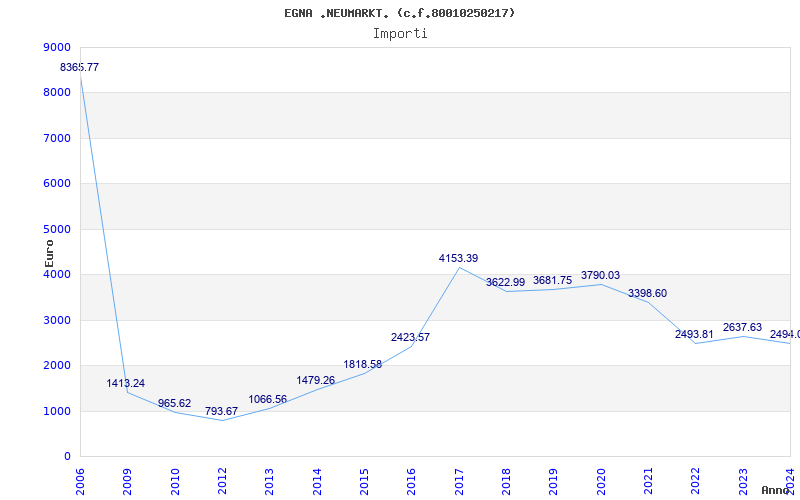Click the 2423.57 data label
This screenshot has height=500, width=800.
pos(411,337)
